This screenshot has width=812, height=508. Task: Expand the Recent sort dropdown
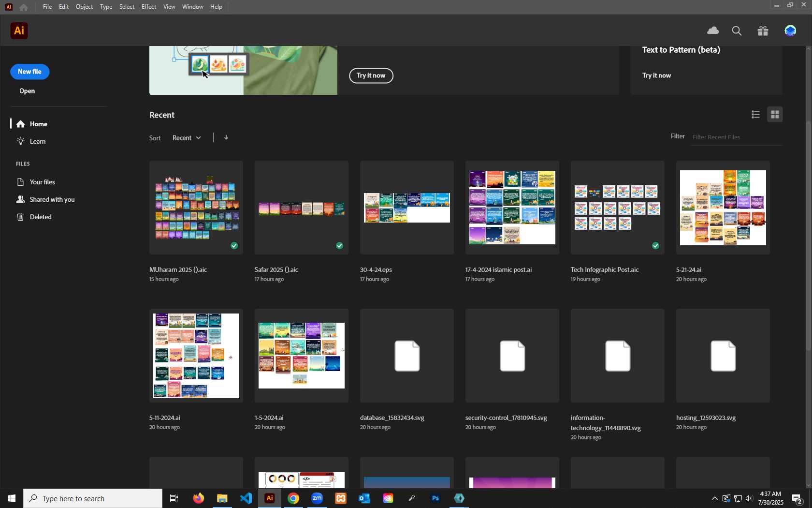pos(187,138)
